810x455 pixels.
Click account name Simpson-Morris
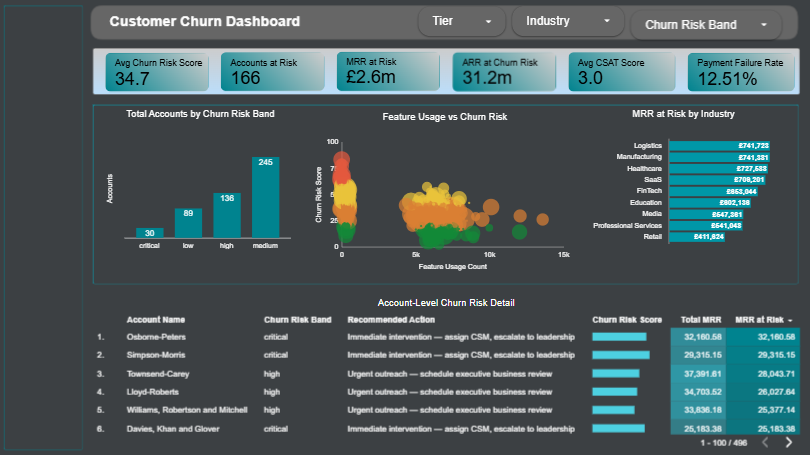(155, 355)
